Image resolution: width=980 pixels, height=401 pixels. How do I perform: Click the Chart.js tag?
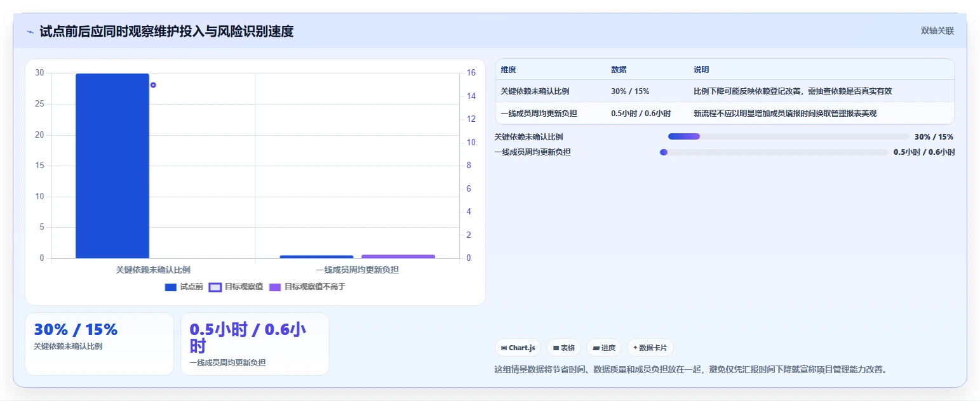click(x=518, y=348)
